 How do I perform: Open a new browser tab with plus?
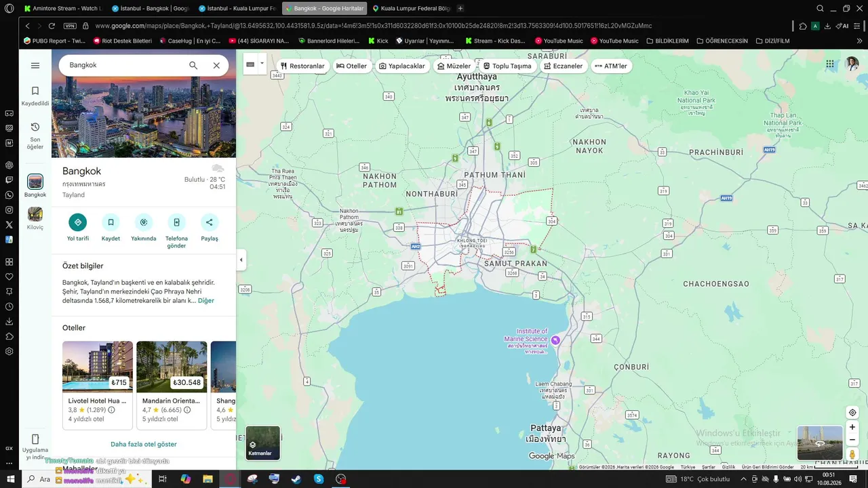point(460,8)
